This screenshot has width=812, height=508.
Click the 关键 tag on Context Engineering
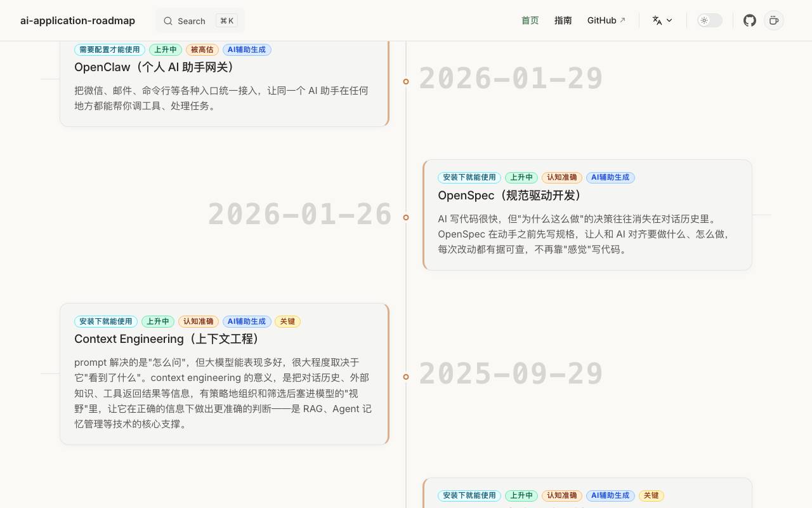click(x=288, y=321)
